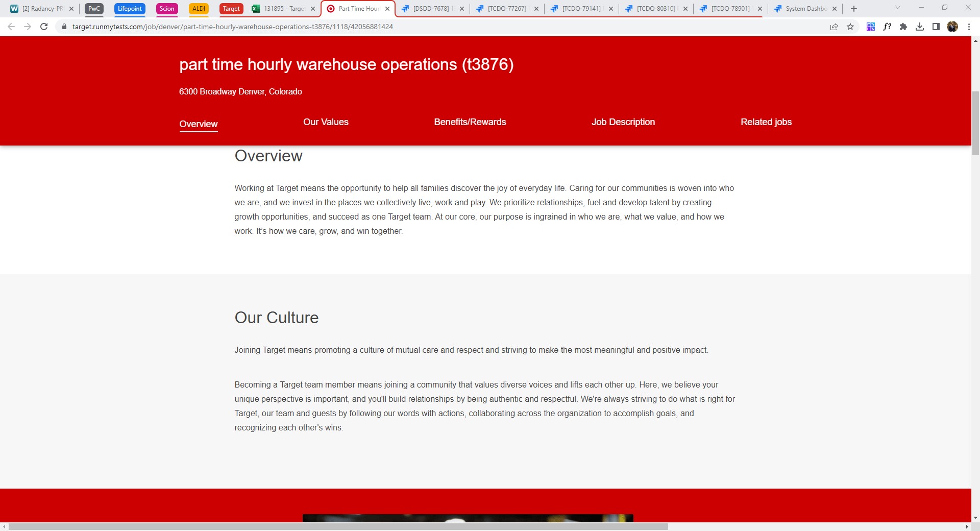
Task: Click the job title heading
Action: 346,64
